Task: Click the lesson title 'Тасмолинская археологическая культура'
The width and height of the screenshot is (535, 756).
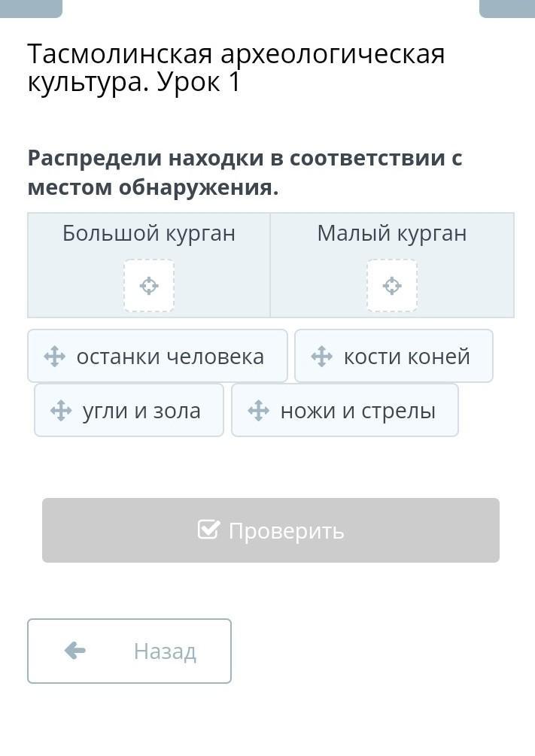Action: 236,68
